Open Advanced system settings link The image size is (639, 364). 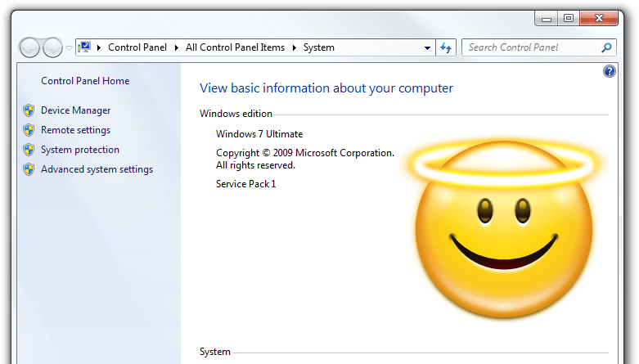tap(97, 169)
